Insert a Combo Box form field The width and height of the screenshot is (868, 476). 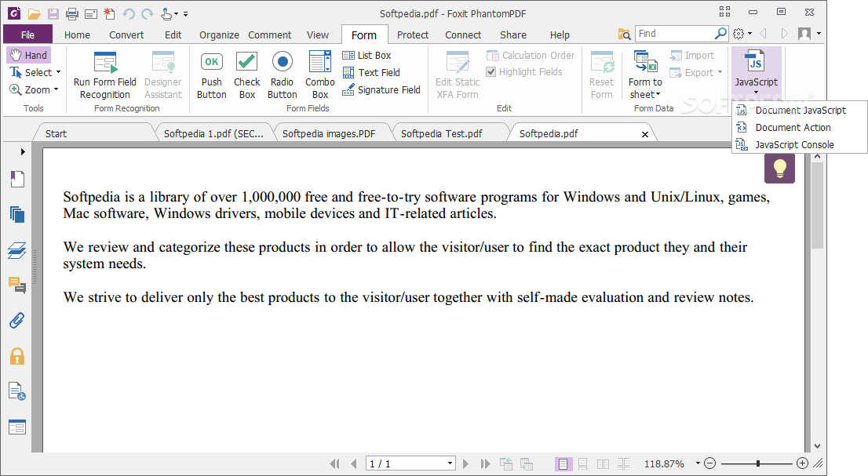coord(320,75)
